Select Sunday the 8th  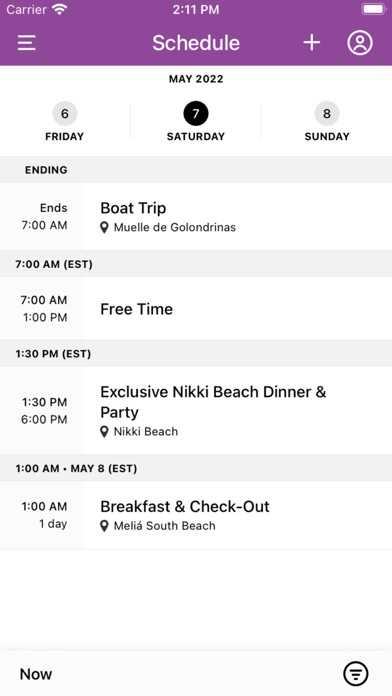pos(327,123)
